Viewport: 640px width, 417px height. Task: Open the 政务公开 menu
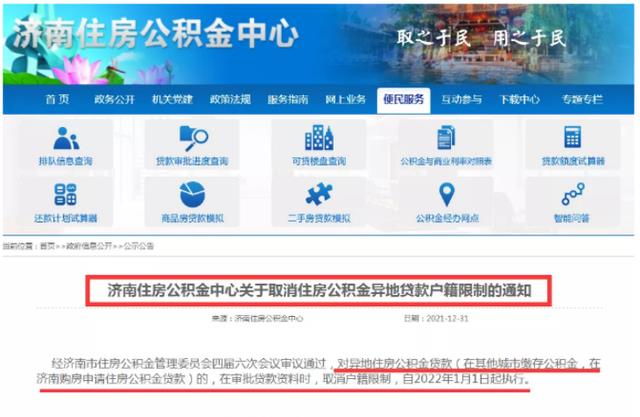[114, 99]
